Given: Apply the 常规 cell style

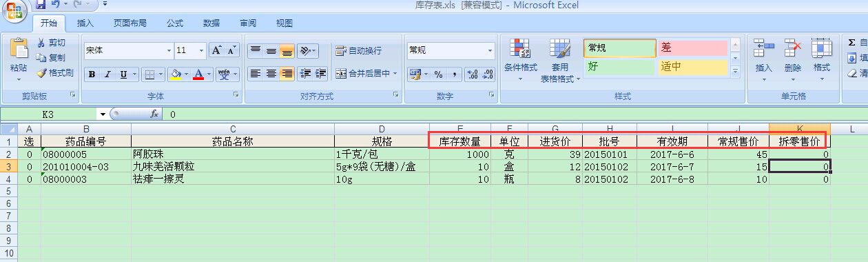Looking at the screenshot, I should 619,48.
